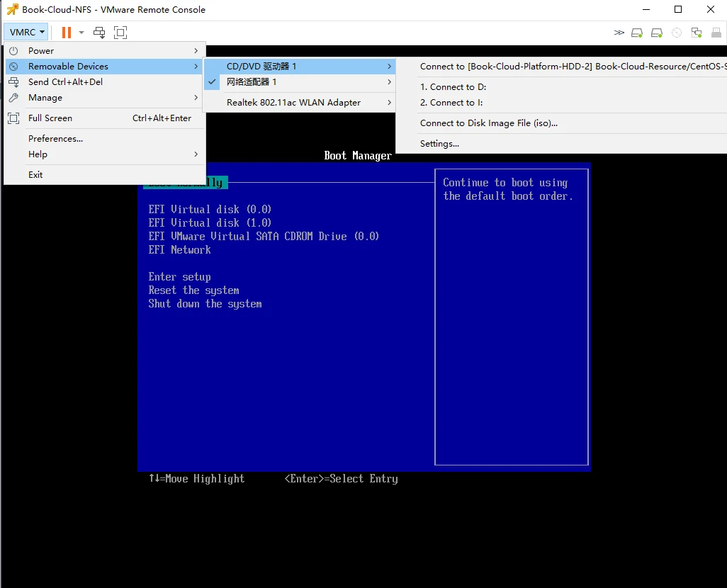
Task: Click the wrench icon beside Manage
Action: pyautogui.click(x=14, y=98)
